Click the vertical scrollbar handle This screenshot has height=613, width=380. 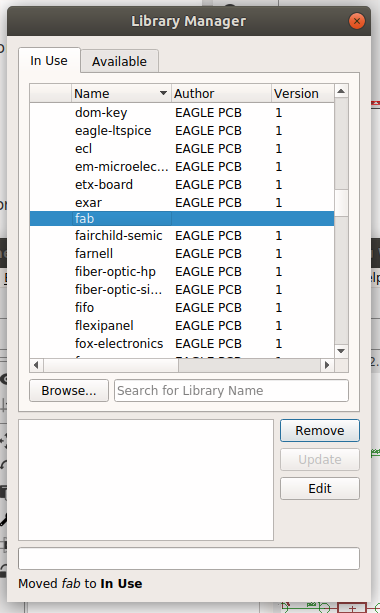[x=341, y=203]
